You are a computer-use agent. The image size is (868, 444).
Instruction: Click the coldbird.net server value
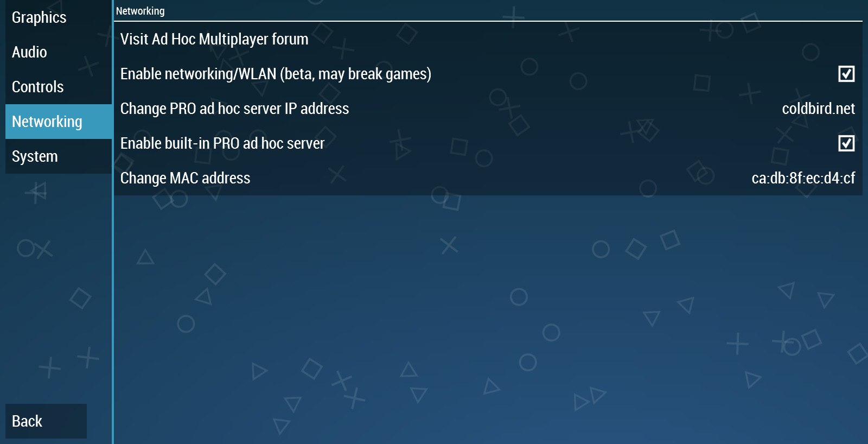click(818, 109)
